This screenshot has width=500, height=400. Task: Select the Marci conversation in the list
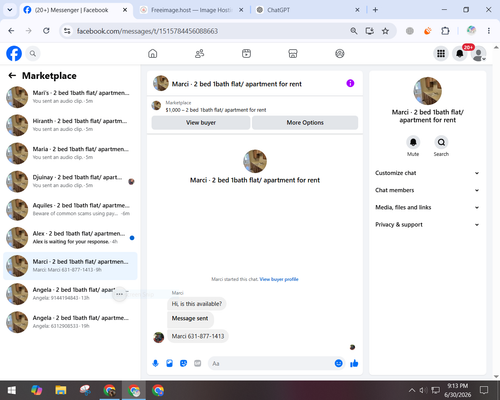coord(70,266)
